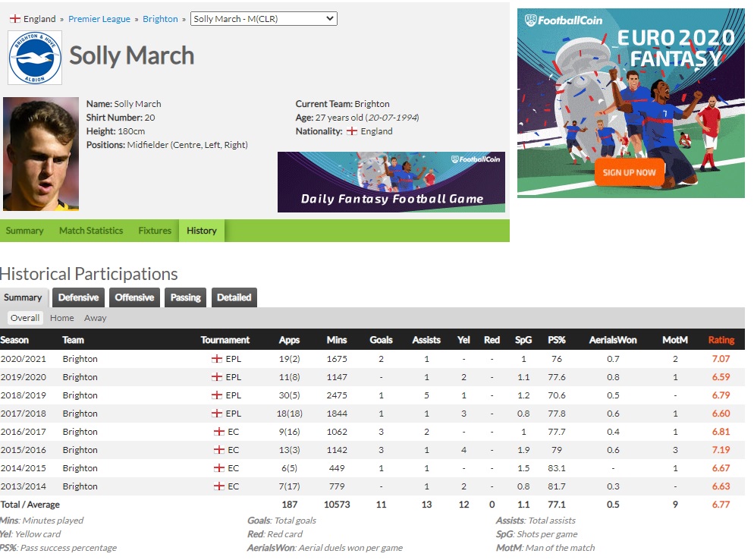The height and width of the screenshot is (560, 754).
Task: Click the 2017/2018 season cell
Action: coord(23,414)
